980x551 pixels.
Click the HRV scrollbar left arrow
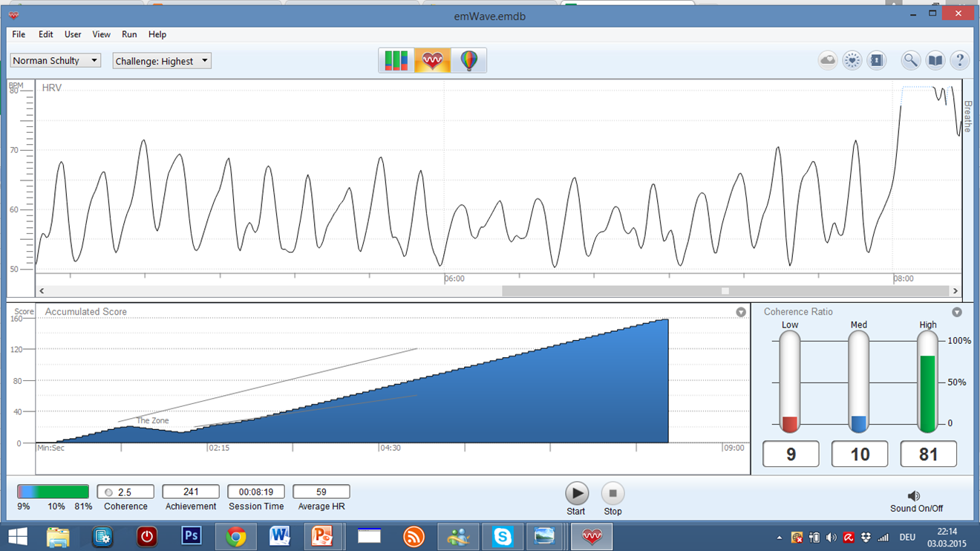[x=42, y=291]
